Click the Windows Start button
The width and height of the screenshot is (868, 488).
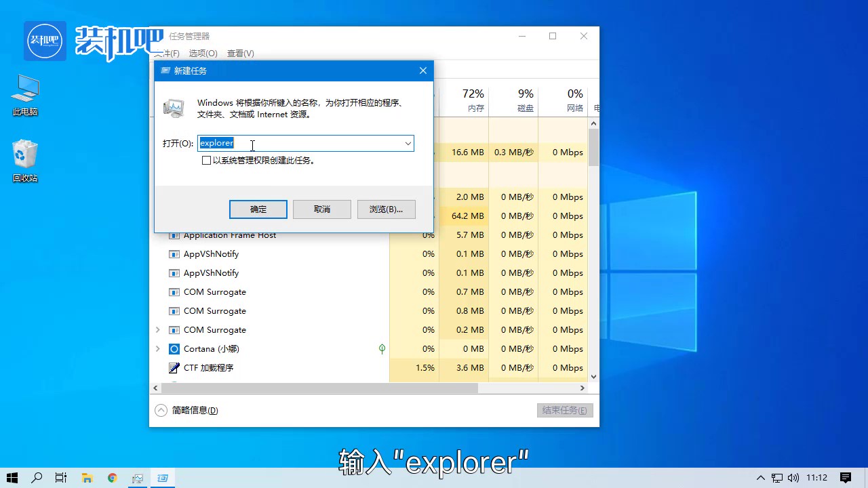coord(12,478)
